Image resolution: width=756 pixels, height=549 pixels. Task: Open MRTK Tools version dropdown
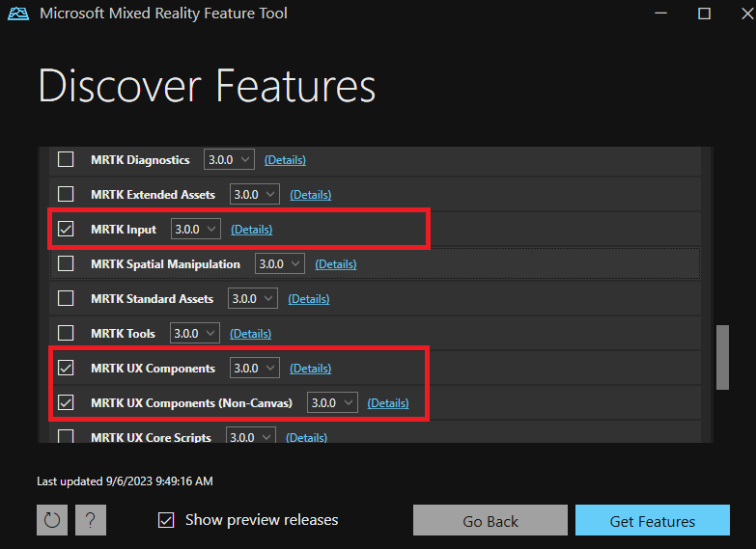(195, 333)
